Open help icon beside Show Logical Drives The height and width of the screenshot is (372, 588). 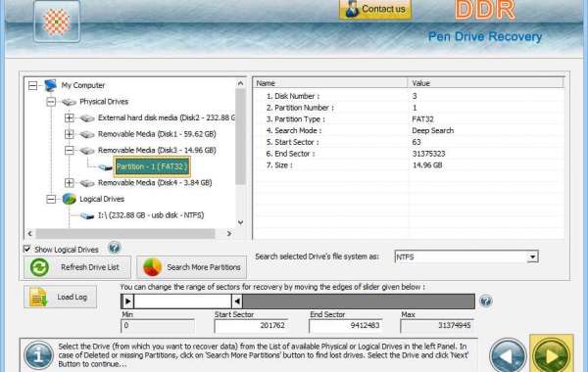(114, 248)
